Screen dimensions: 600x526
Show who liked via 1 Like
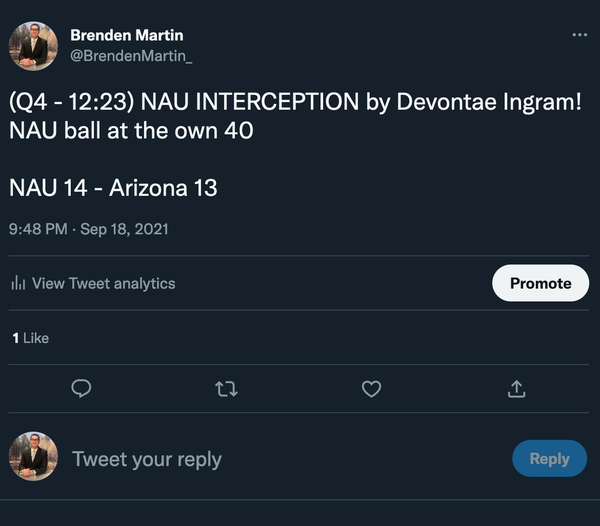[30, 338]
